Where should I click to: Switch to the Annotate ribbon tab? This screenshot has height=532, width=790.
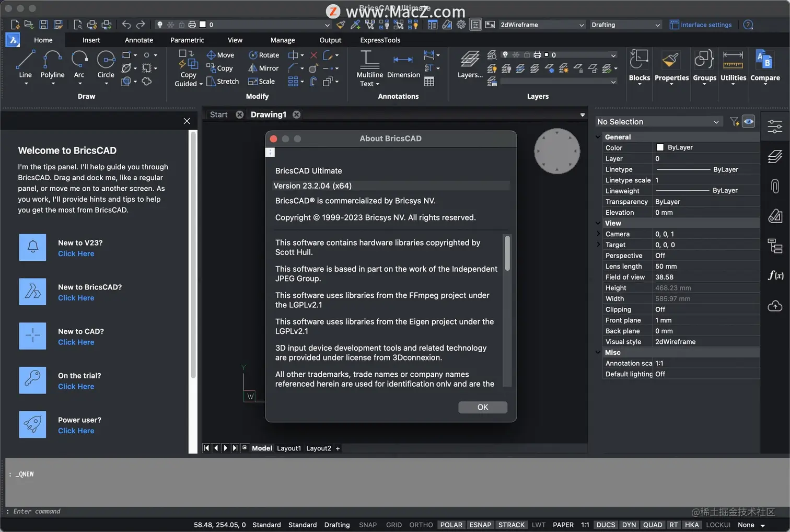[x=139, y=40]
